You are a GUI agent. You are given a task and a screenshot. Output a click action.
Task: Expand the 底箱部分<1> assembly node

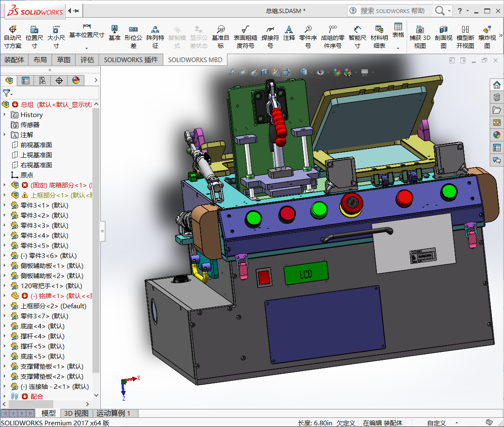pos(5,185)
